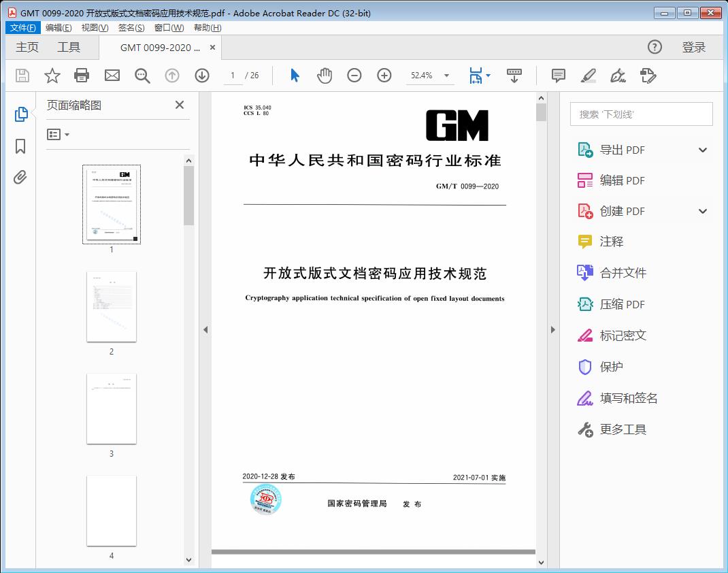The width and height of the screenshot is (728, 573).
Task: Select the page 2 thumbnail
Action: coord(112,307)
